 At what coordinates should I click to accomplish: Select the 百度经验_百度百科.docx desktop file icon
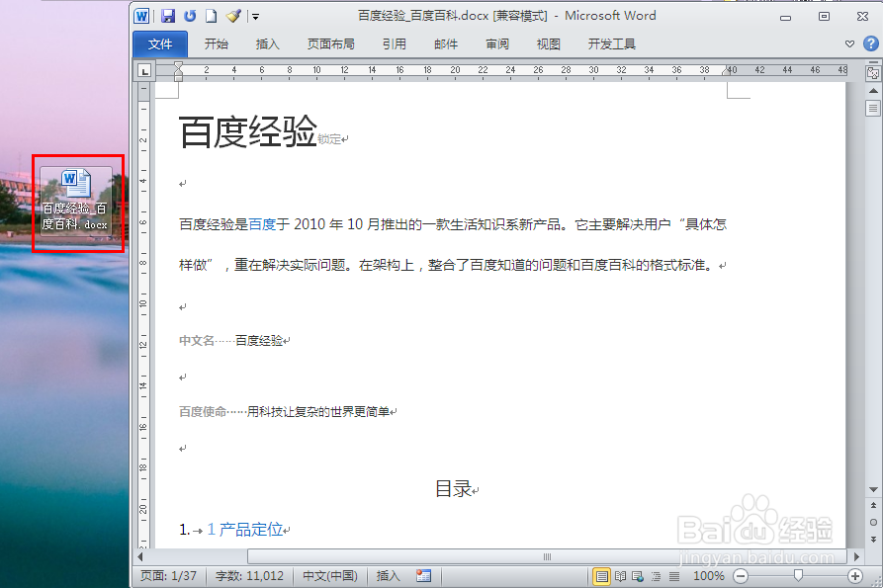(75, 201)
